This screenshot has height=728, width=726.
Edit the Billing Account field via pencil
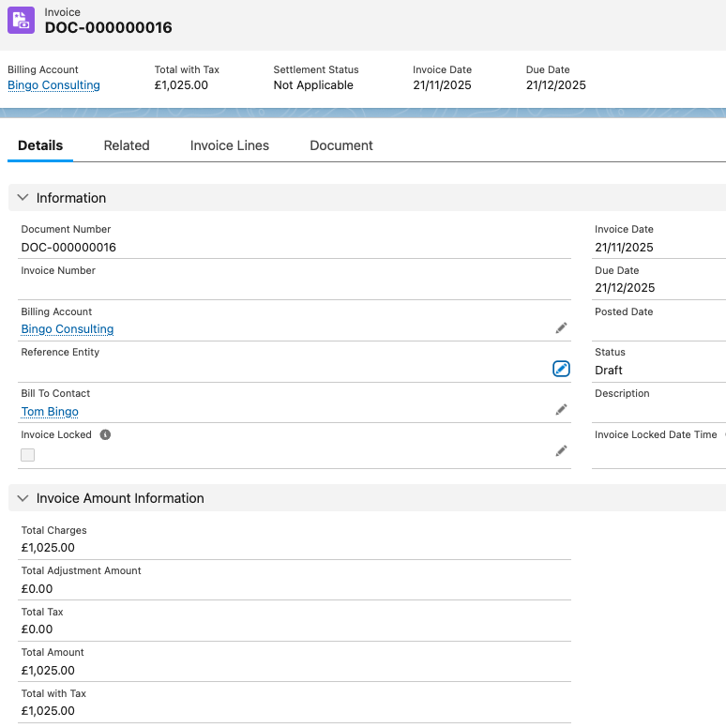pyautogui.click(x=561, y=328)
